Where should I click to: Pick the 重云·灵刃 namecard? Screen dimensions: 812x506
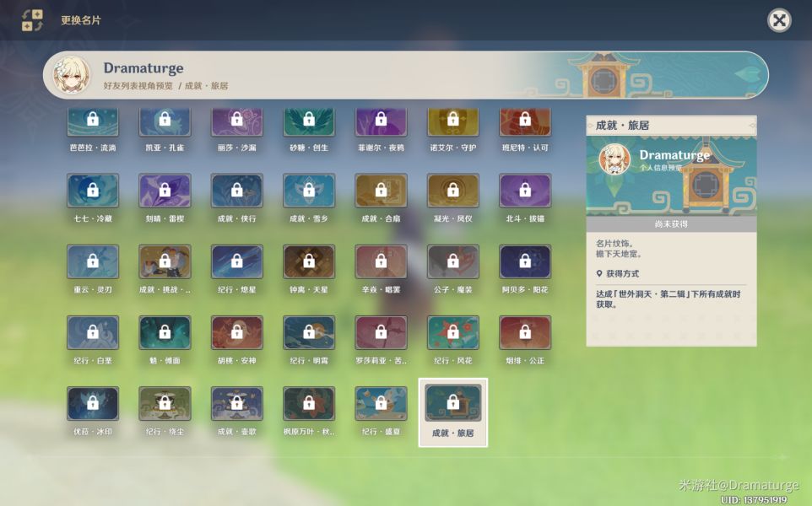(93, 261)
